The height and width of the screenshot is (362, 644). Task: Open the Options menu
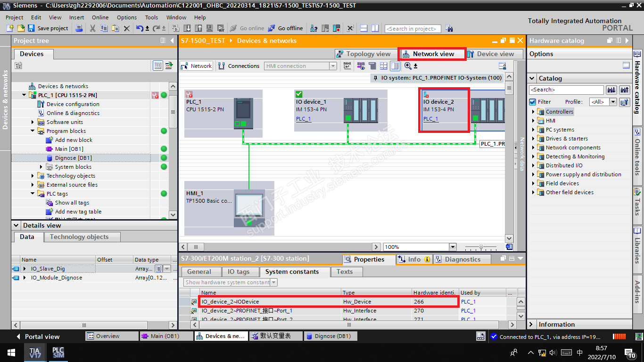coord(127,17)
